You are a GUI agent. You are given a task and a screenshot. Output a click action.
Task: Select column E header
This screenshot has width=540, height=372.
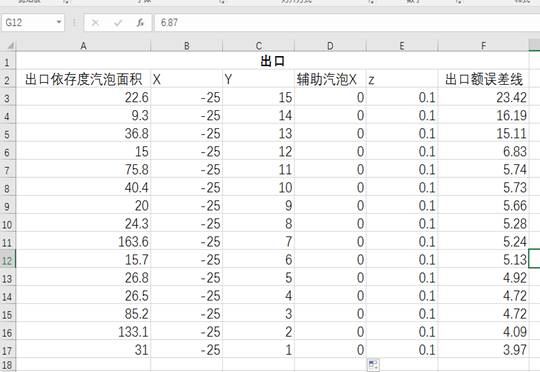coord(402,45)
